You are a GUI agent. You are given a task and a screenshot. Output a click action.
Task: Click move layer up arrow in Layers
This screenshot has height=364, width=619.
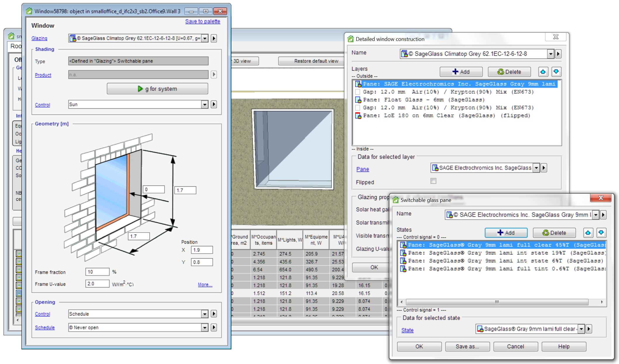click(543, 72)
